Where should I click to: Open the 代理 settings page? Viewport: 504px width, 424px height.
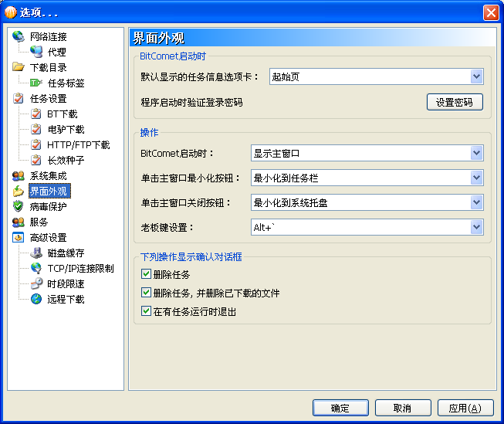coord(57,52)
